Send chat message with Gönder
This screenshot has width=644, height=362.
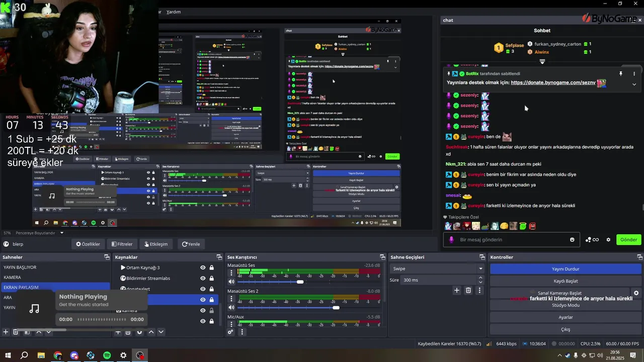coord(628,240)
